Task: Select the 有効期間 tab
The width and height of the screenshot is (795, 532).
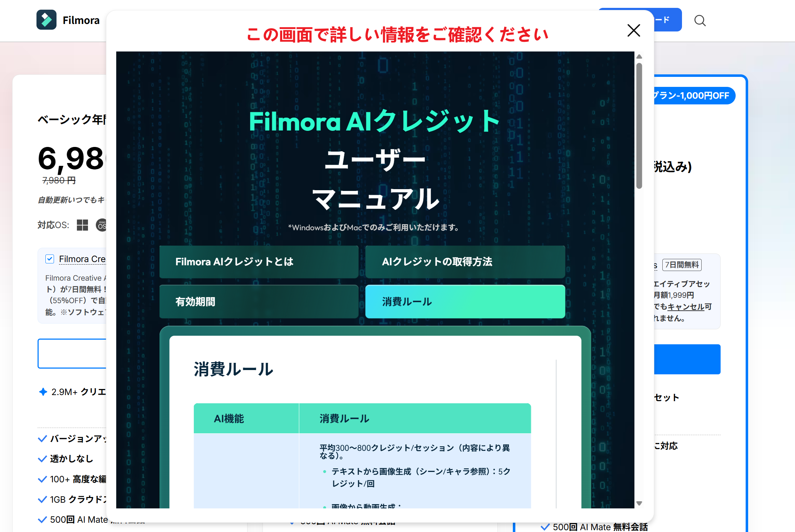Action: 259,302
